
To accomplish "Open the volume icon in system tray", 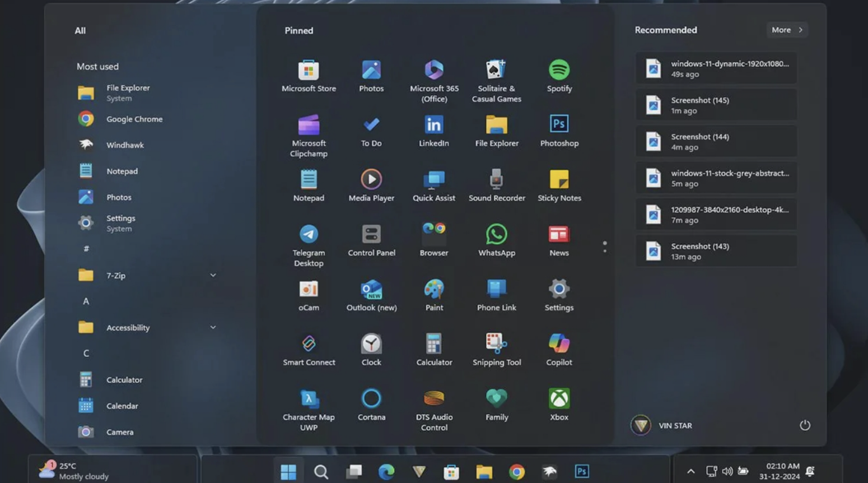I will 727,471.
